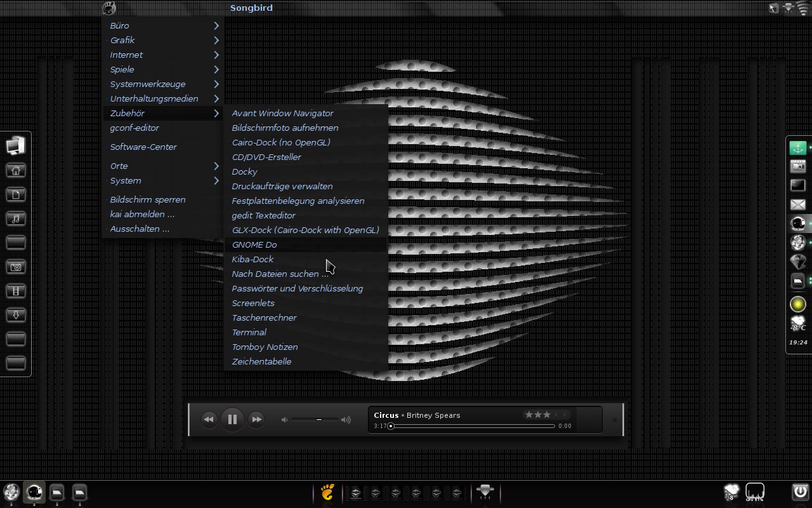Expand the Internet submenu arrow
Viewport: 812px width, 508px height.
(216, 55)
